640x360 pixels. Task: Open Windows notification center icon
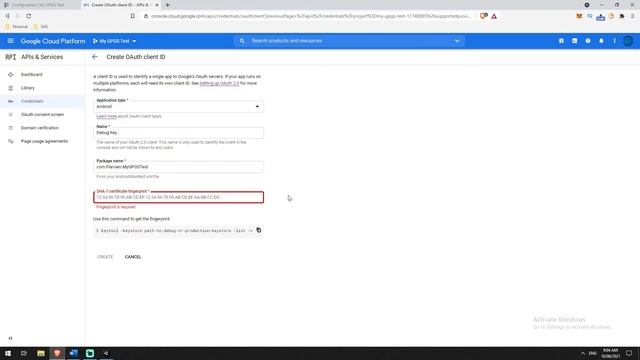(x=629, y=353)
